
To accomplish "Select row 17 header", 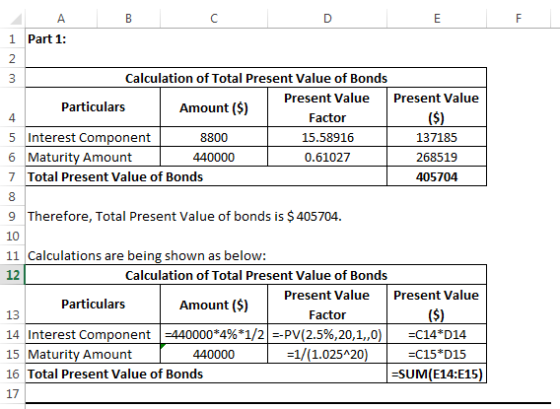I will pyautogui.click(x=12, y=393).
